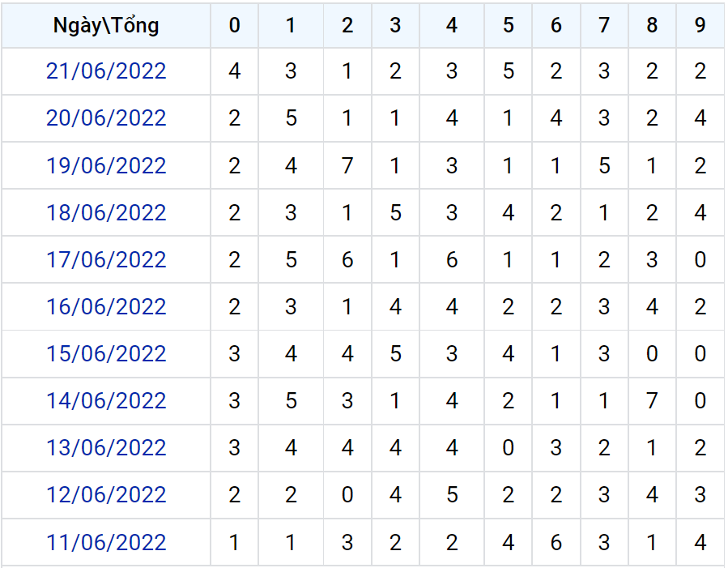Open the 11/06/2022 date link

click(106, 542)
